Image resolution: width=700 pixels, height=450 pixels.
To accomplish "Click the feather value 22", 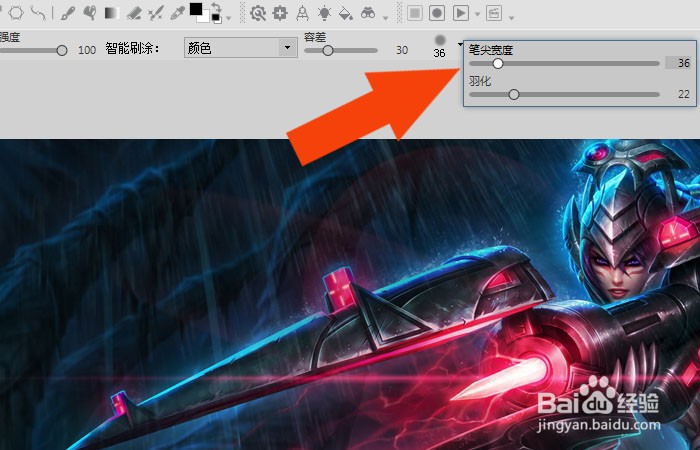I will point(683,94).
